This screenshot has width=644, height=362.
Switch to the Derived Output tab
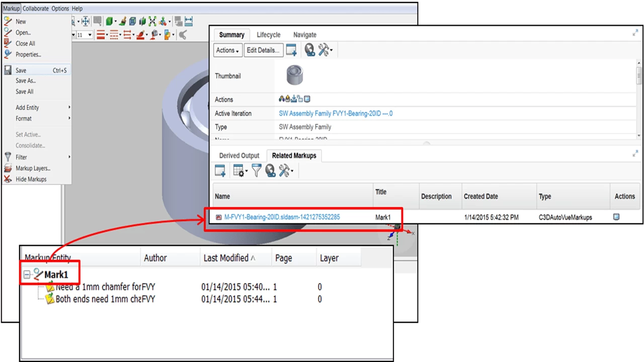[x=239, y=156]
